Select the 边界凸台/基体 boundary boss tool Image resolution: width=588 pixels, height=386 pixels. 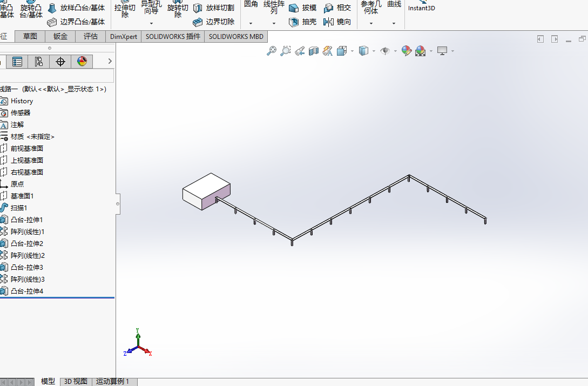coord(77,22)
